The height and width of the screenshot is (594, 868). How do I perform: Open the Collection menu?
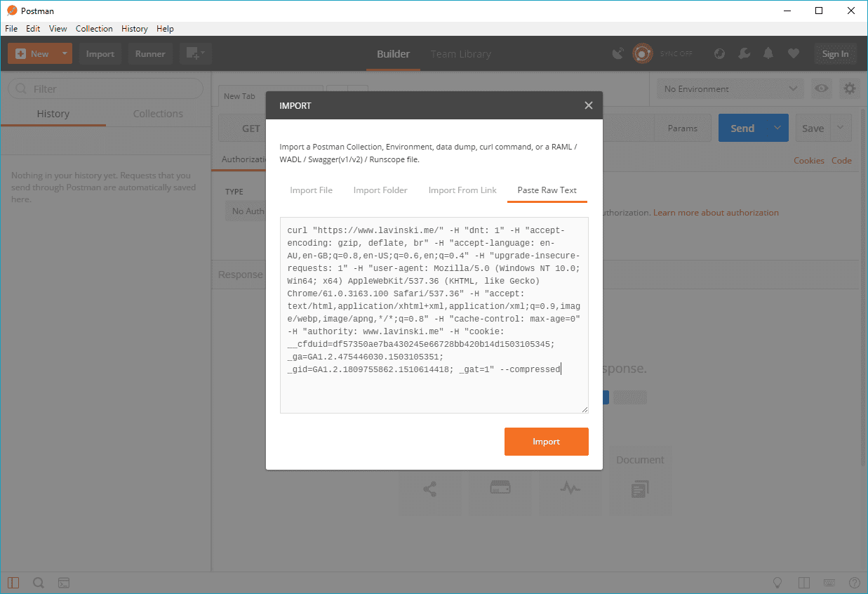tap(94, 29)
